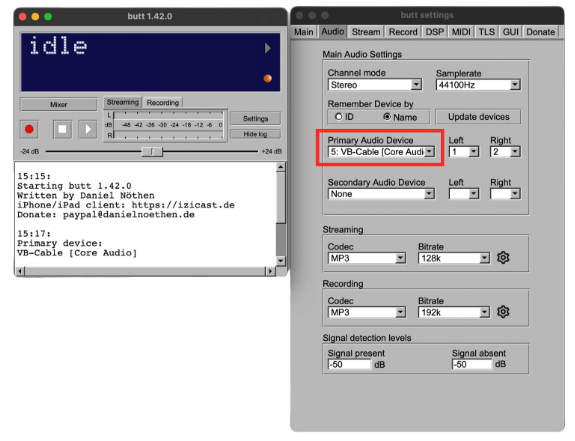Click the Signal present dB field
The height and width of the screenshot is (441, 575).
349,364
